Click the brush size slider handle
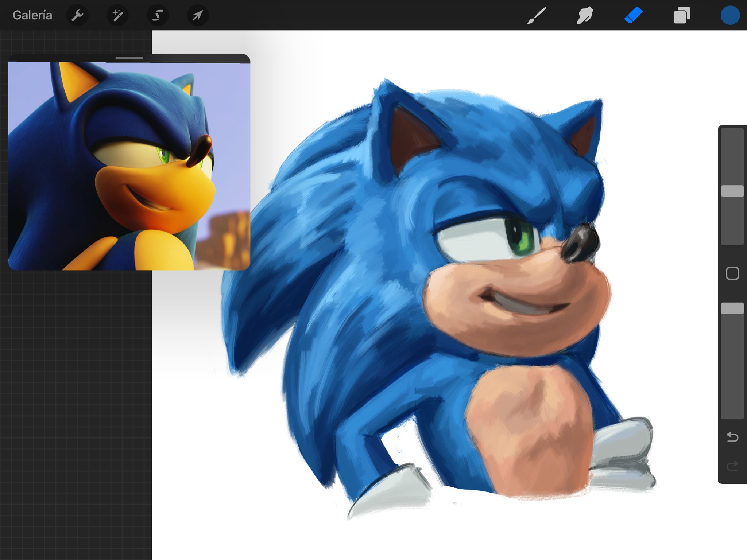This screenshot has height=560, width=747. pos(732,191)
